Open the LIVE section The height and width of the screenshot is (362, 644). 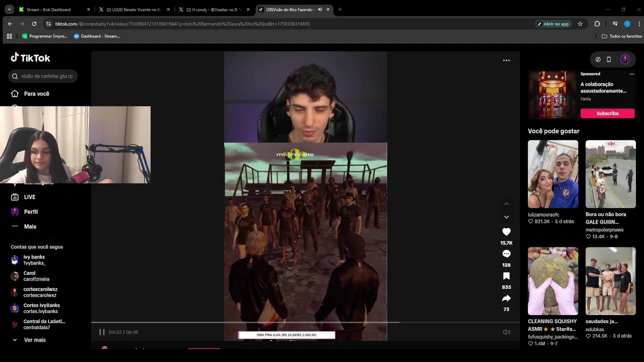tap(24, 197)
